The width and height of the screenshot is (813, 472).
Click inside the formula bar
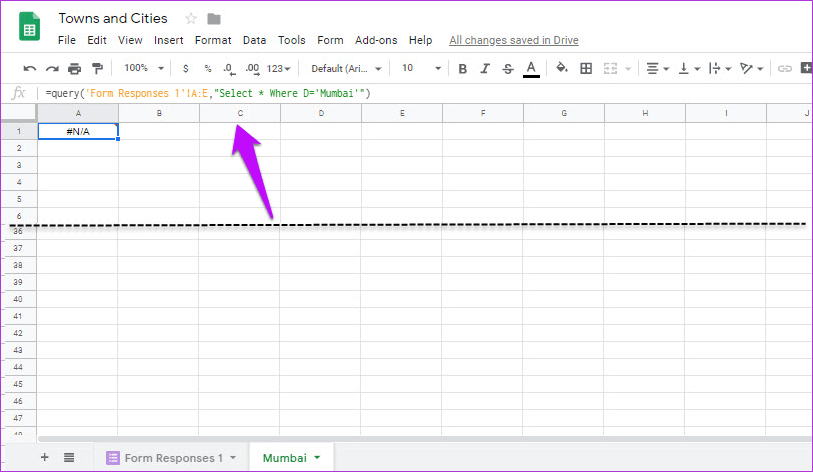coord(400,93)
